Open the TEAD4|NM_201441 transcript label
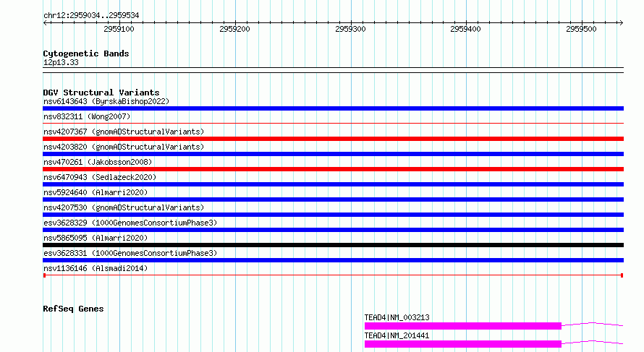The image size is (644, 352). coord(397,335)
